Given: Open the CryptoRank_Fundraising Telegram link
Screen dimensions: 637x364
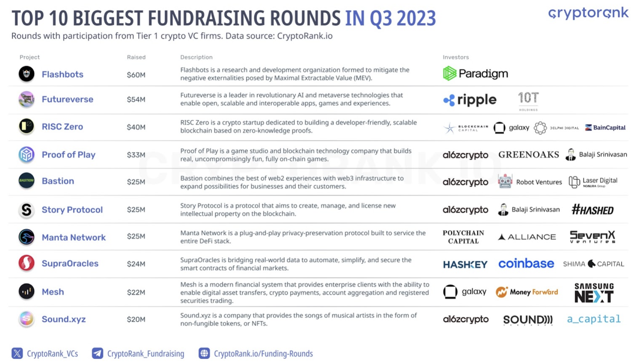Looking at the screenshot, I should pos(146,353).
